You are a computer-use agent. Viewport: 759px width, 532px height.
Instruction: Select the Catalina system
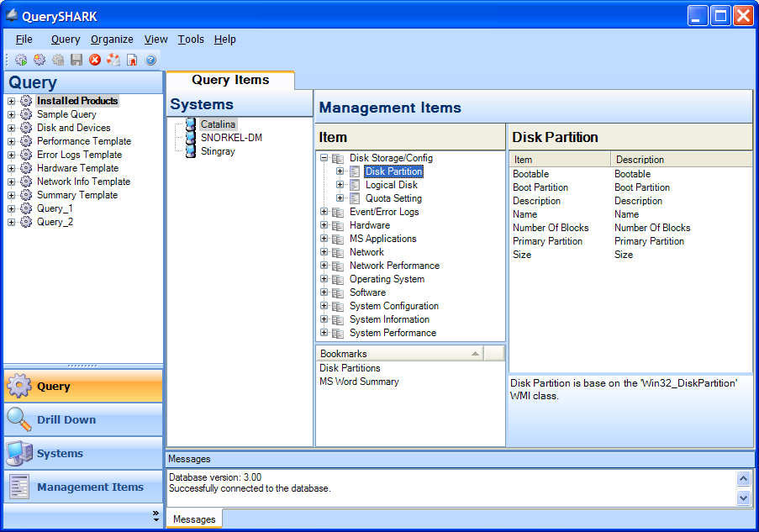point(217,124)
